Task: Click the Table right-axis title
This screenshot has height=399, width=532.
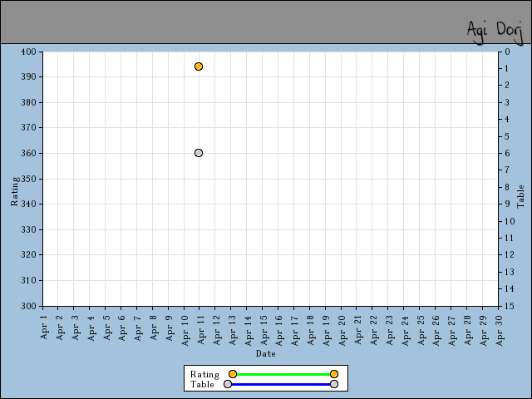Action: [520, 196]
